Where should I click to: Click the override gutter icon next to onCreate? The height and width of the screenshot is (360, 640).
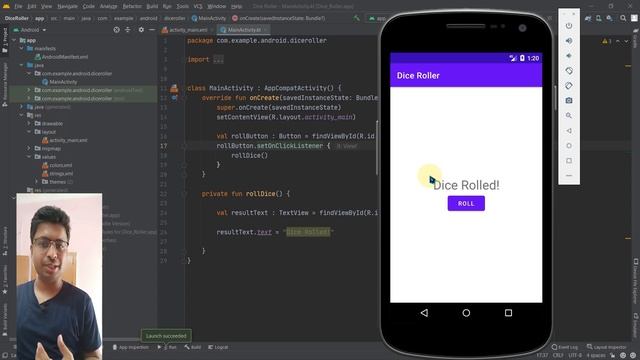pyautogui.click(x=174, y=98)
